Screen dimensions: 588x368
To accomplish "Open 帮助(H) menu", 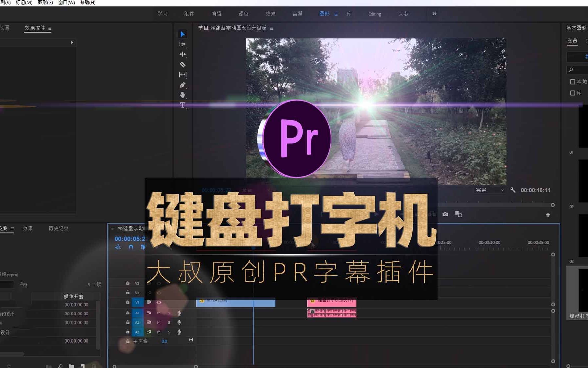I will [x=88, y=3].
